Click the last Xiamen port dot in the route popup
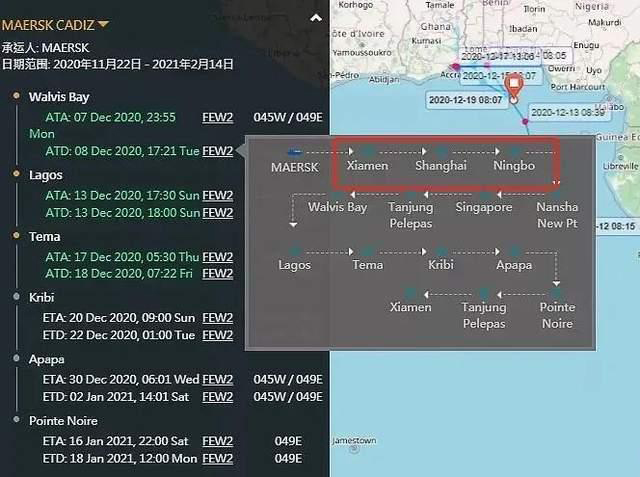Screen dimensions: 640x477 coord(411,293)
